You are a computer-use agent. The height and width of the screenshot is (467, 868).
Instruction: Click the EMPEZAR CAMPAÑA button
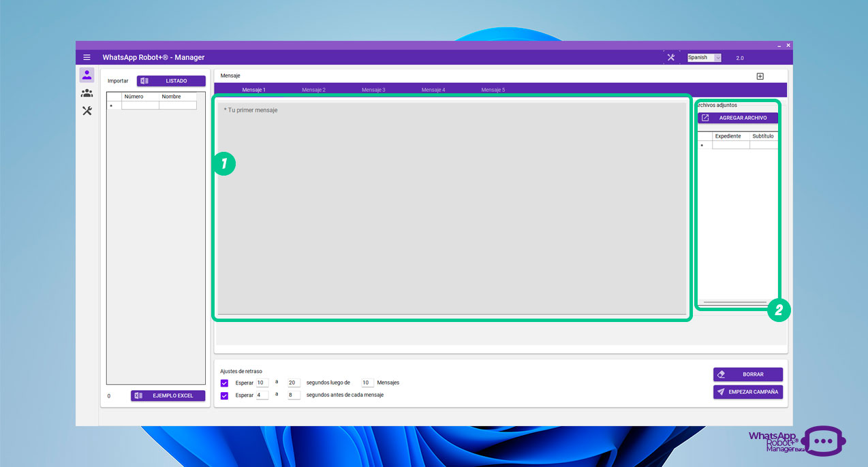tap(748, 392)
